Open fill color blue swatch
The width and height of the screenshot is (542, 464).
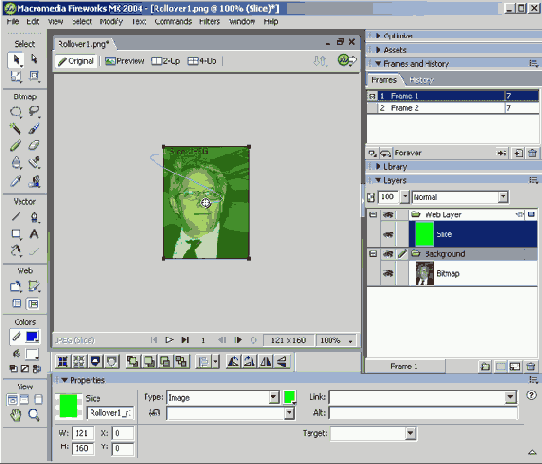tap(32, 336)
